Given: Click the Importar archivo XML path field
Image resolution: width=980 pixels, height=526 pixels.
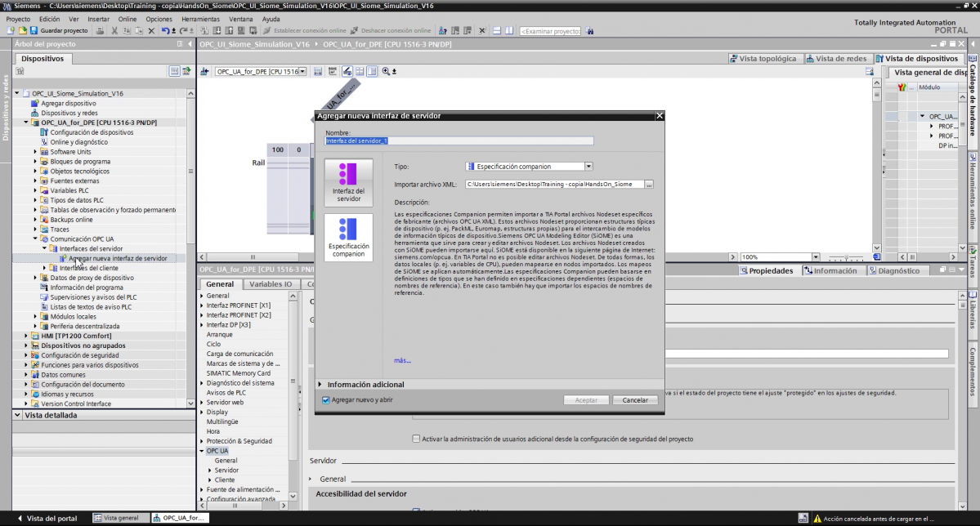Looking at the screenshot, I should pos(555,185).
